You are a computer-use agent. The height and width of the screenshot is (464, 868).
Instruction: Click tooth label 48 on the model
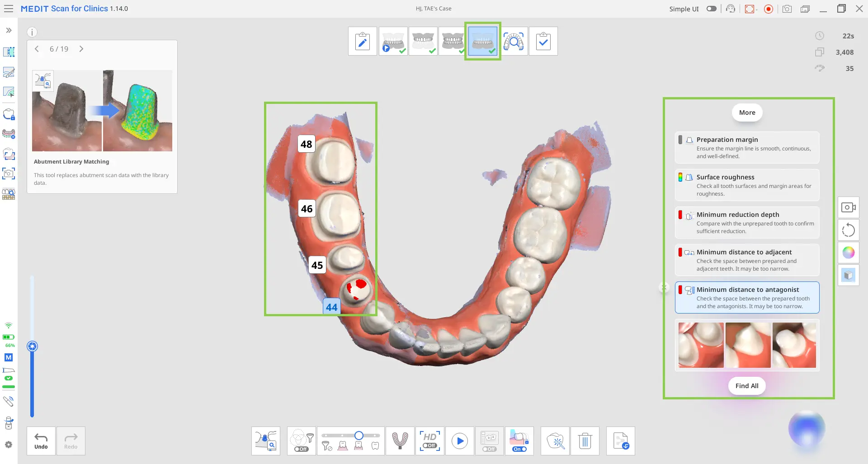pos(307,144)
